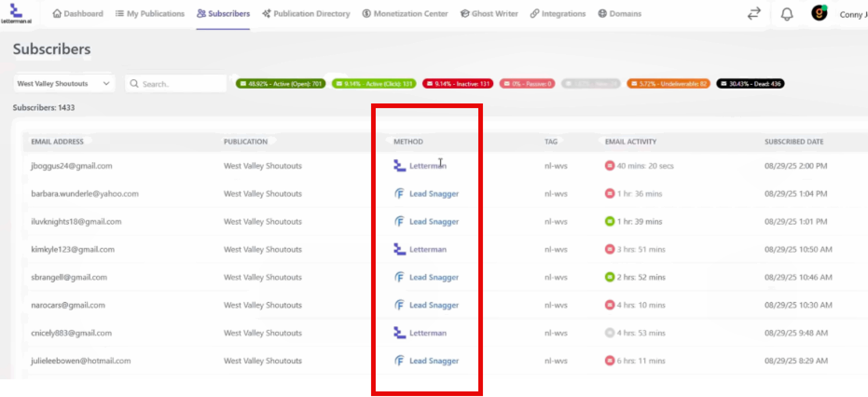This screenshot has height=397, width=868.
Task: Click red activity icon at 1 hr 36 mins
Action: pyautogui.click(x=609, y=193)
